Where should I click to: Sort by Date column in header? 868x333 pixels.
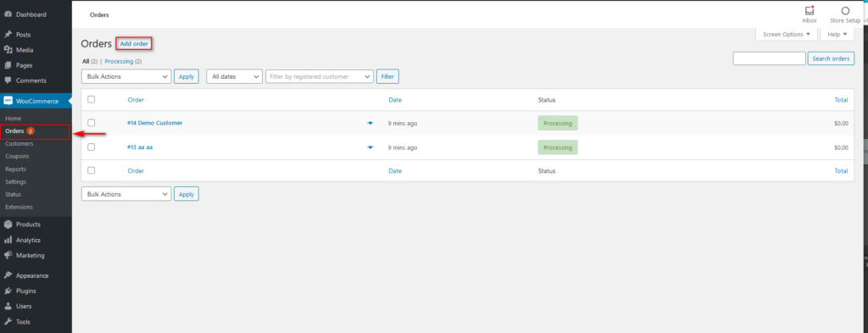pos(395,100)
